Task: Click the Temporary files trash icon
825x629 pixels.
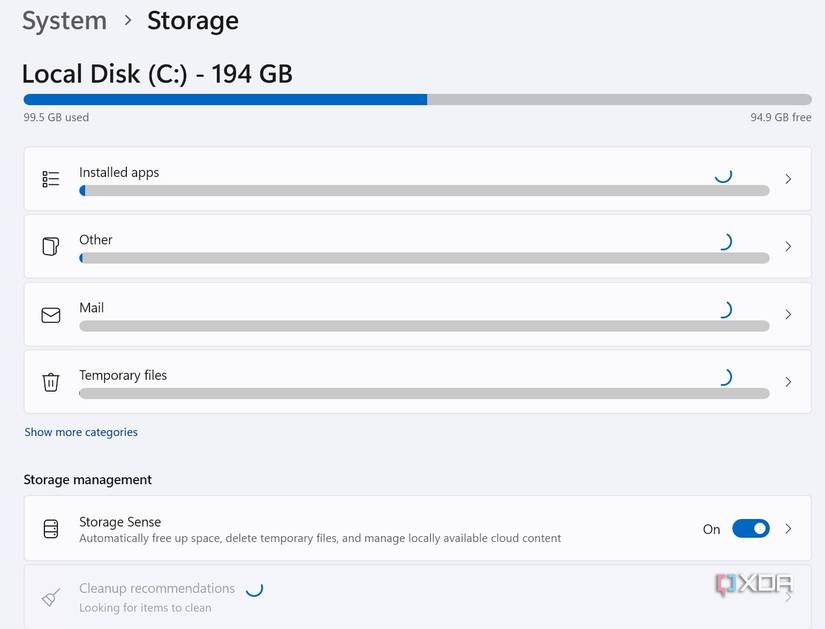Action: tap(51, 381)
